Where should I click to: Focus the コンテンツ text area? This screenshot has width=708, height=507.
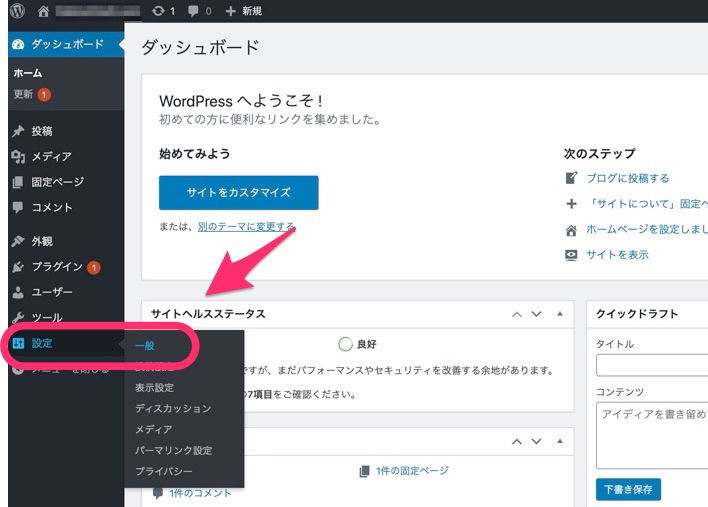652,435
